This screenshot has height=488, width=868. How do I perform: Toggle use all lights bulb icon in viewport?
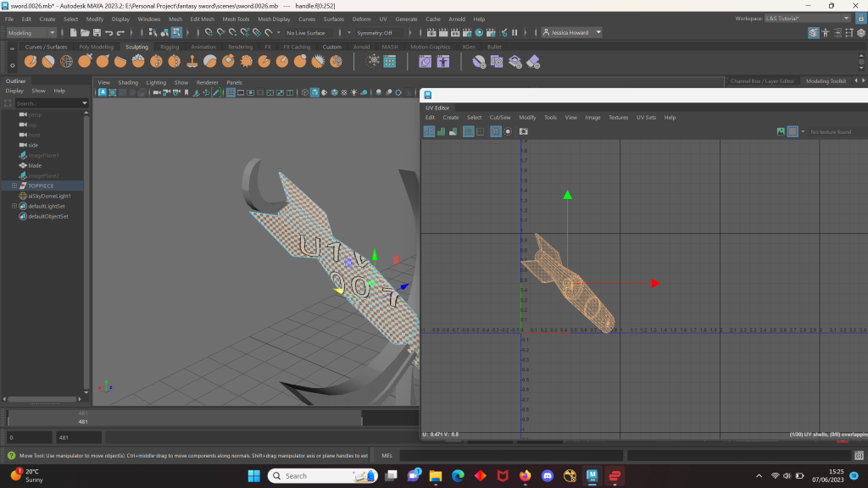tap(353, 92)
